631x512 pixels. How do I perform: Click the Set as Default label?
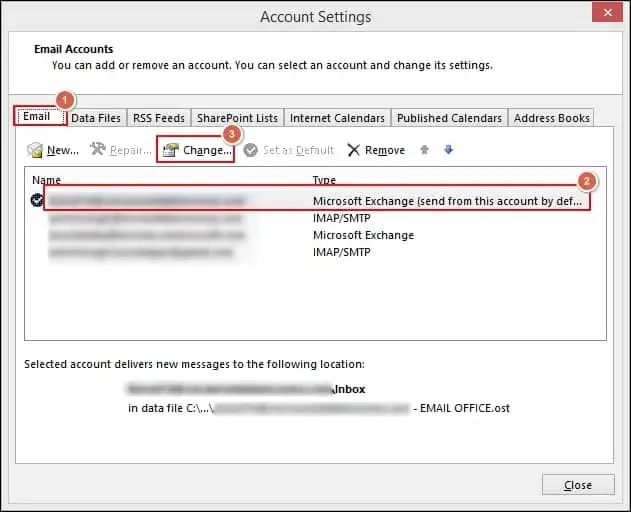pyautogui.click(x=298, y=150)
